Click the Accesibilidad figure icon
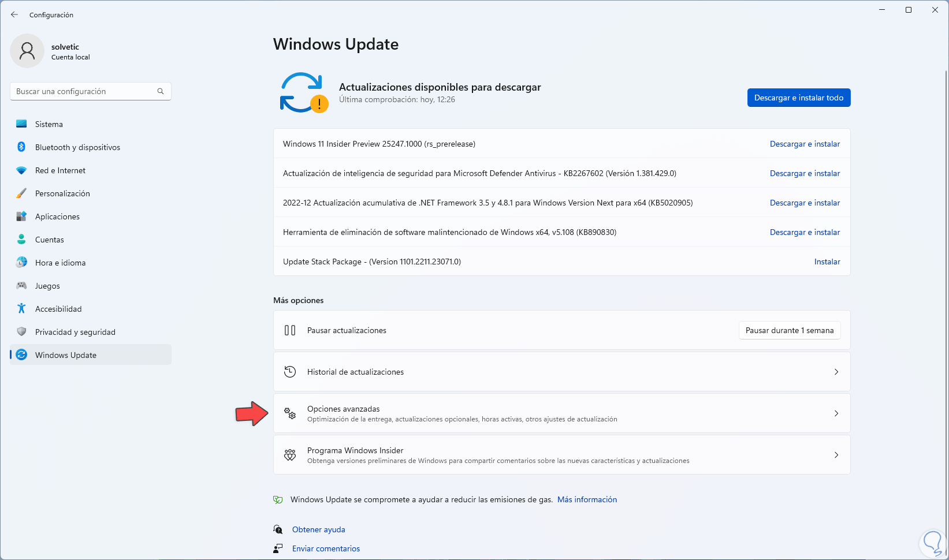949x560 pixels. tap(21, 309)
